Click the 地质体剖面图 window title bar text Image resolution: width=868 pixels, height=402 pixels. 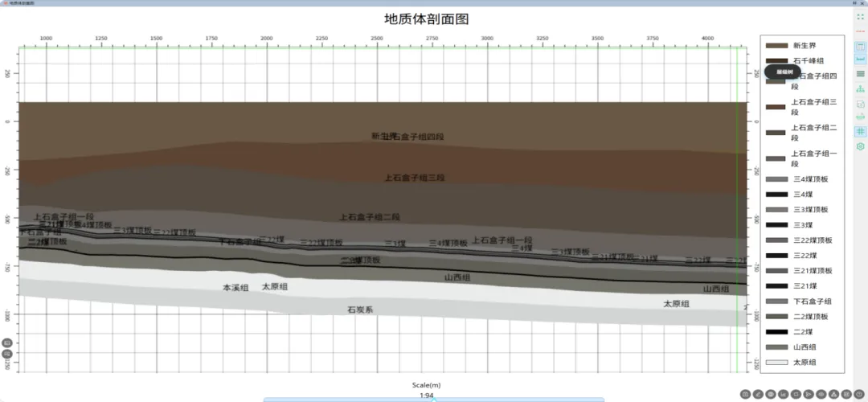tap(23, 2)
